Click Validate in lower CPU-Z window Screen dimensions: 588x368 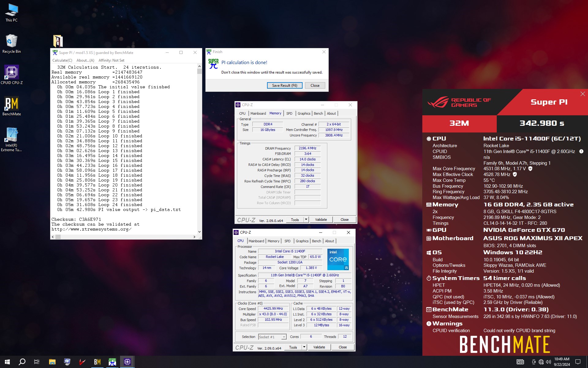[319, 347]
